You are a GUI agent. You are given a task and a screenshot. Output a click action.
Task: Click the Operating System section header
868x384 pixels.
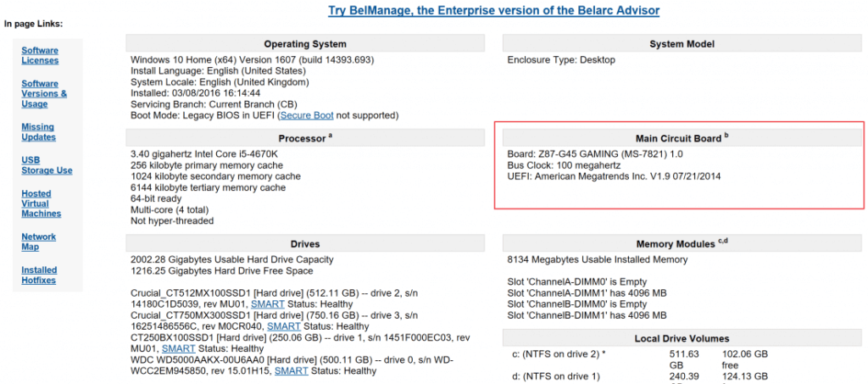[305, 44]
